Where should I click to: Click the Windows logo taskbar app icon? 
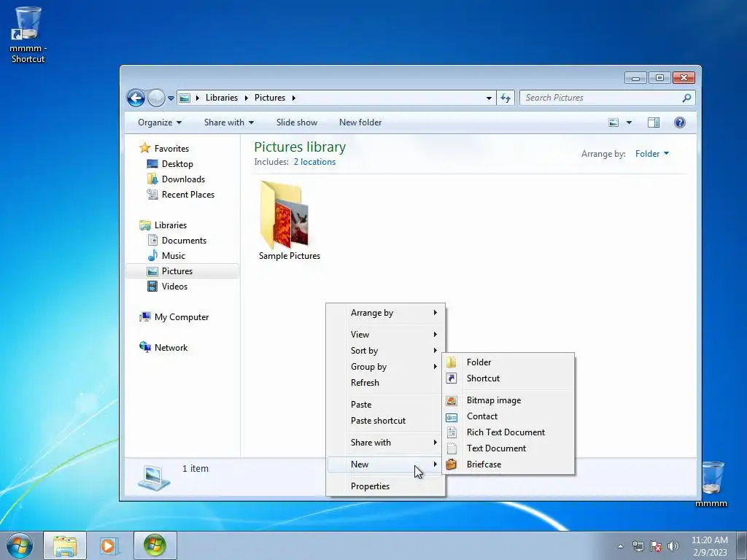point(155,545)
